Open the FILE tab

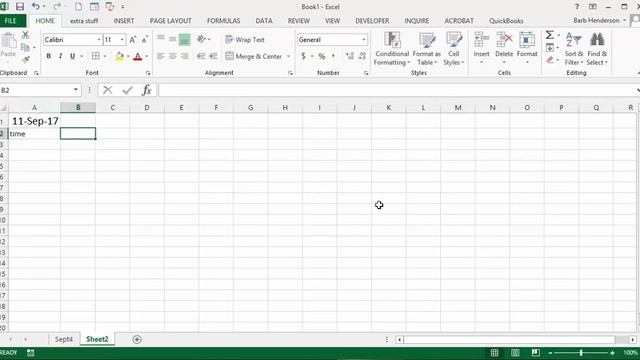11,21
